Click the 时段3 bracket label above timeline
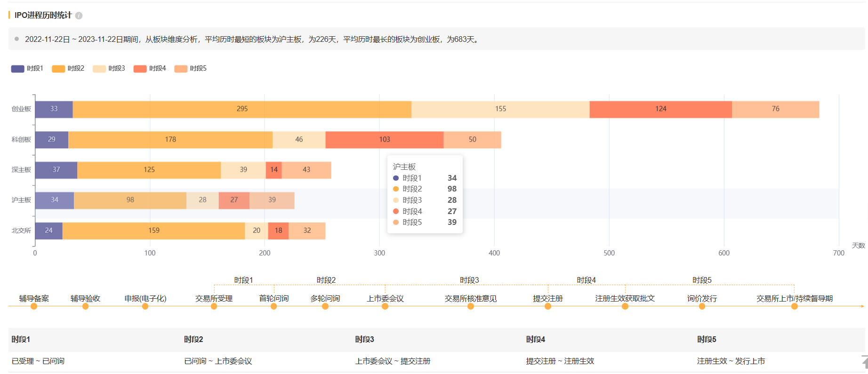Image resolution: width=868 pixels, height=374 pixels. click(x=469, y=280)
